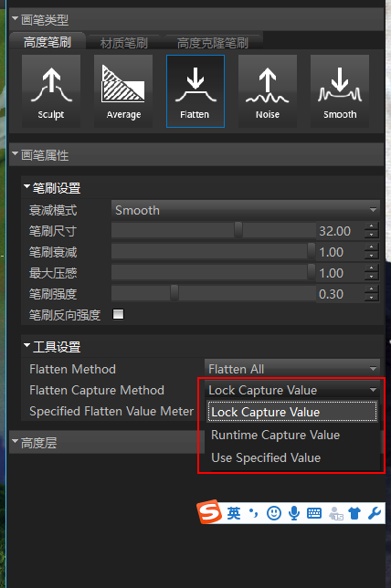Collapse the 工具设置 section

pyautogui.click(x=27, y=346)
